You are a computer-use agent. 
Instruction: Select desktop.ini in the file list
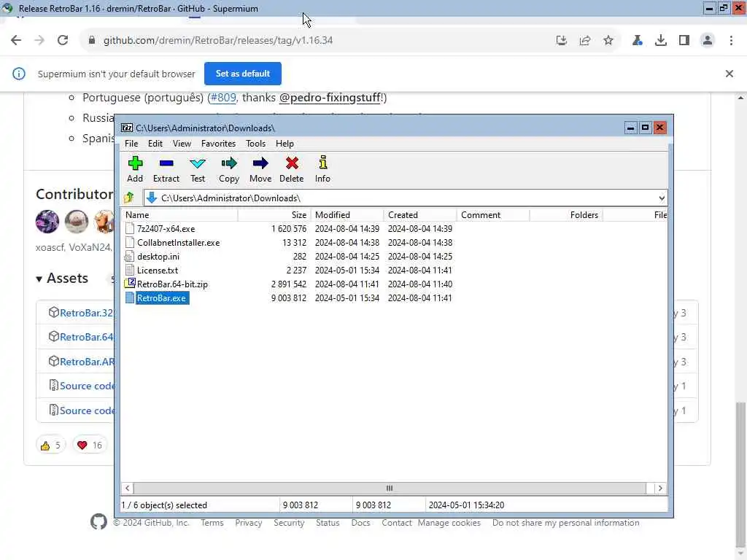158,257
